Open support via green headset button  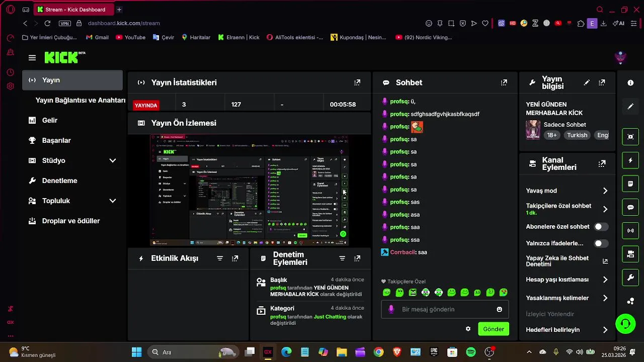tap(625, 324)
